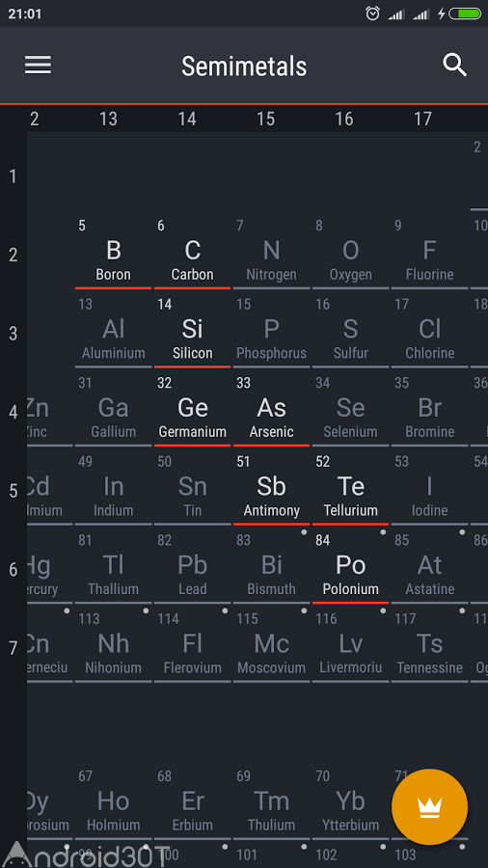Open the Tellurium element tile

tap(351, 486)
